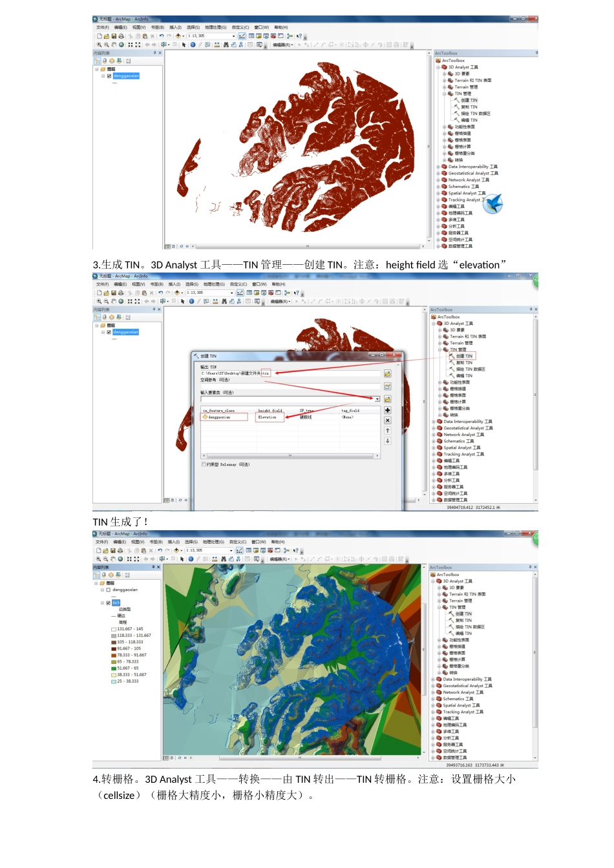Choose Select Elements arrow in first ArcMap screenshot
Screen dimensions: 614x868
(x=184, y=45)
